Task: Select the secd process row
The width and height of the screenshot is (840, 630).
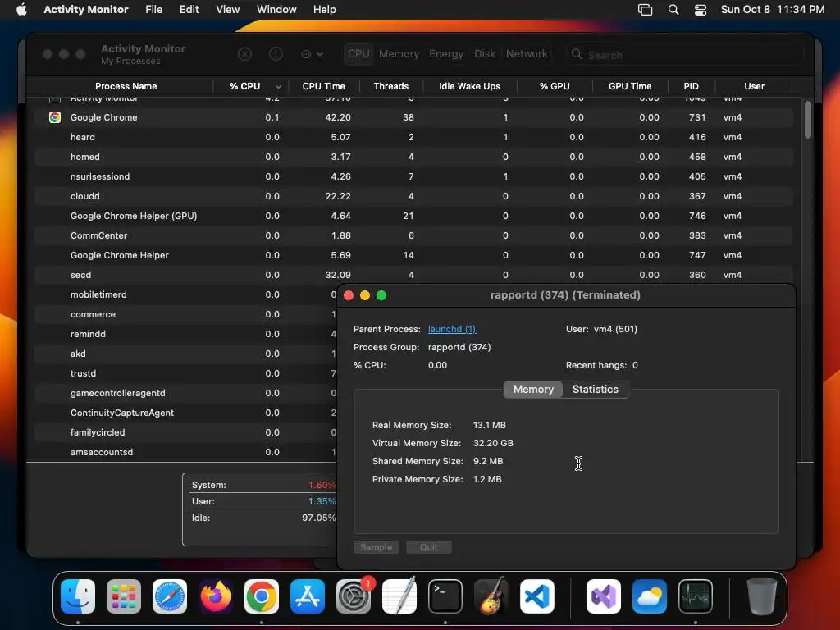Action: (x=413, y=275)
